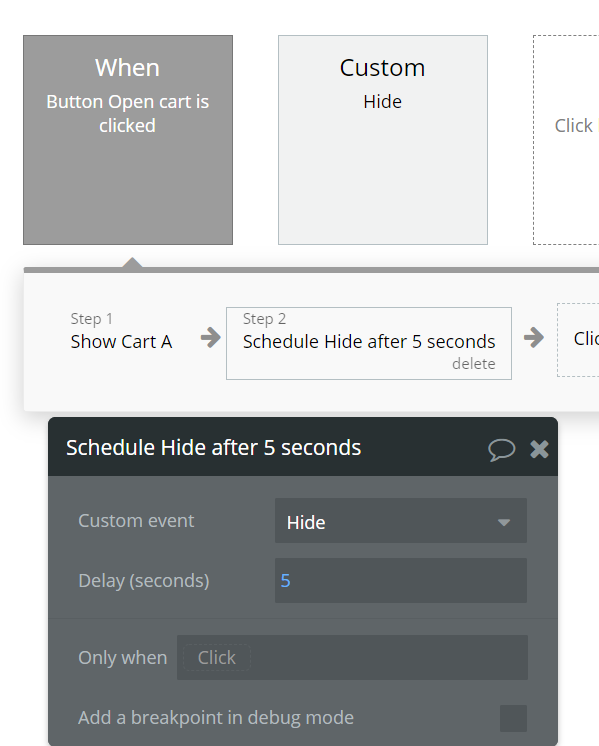Click the dashed box to add an action
Screen dimensions: 599x746
tap(578, 340)
